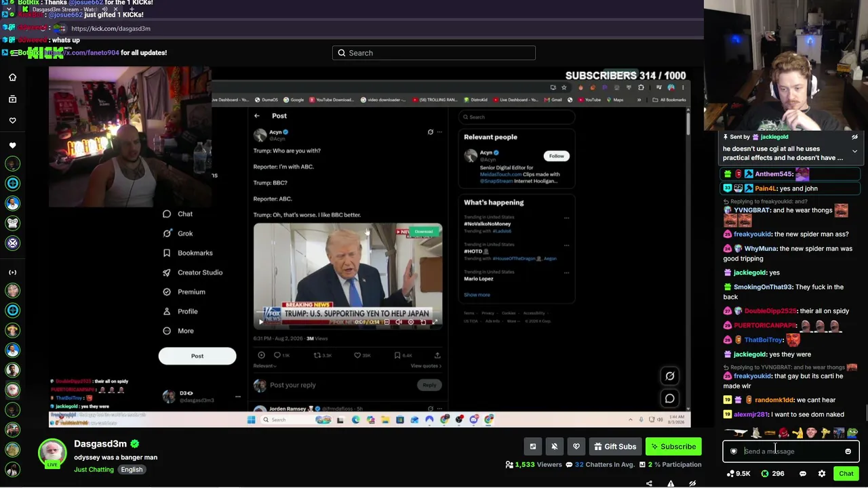Make the embedded video fullscreen
Viewport: 868px width, 488px height.
[435, 322]
